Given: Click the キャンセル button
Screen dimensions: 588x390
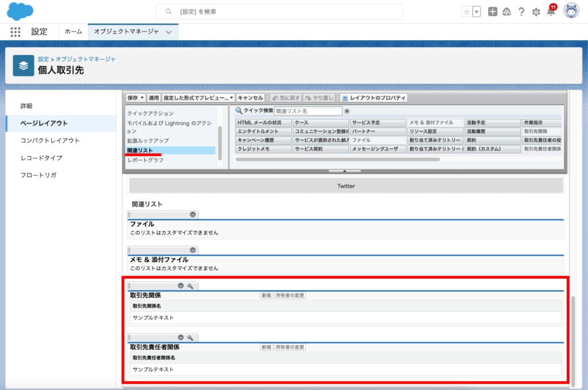Looking at the screenshot, I should pos(250,98).
